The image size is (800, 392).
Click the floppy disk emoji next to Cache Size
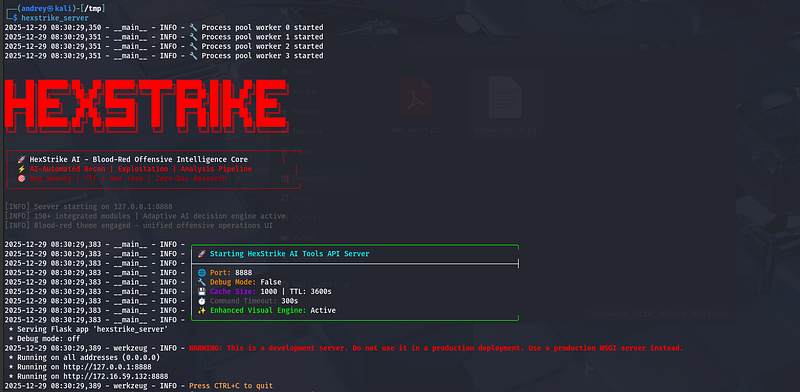202,291
